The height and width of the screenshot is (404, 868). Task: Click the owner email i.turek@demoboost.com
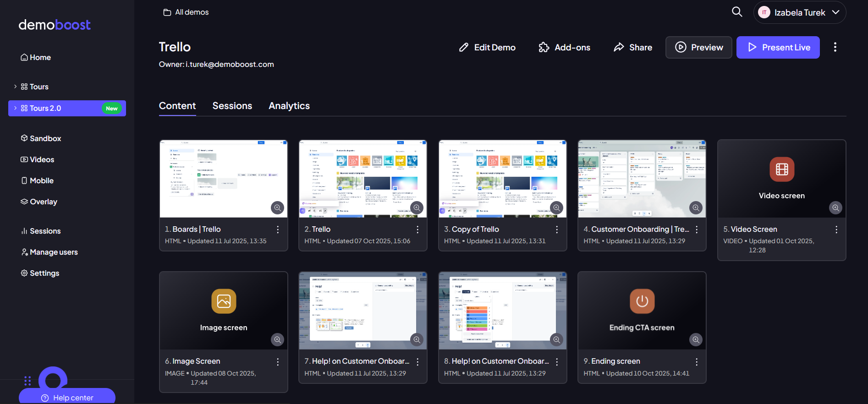pyautogui.click(x=230, y=65)
